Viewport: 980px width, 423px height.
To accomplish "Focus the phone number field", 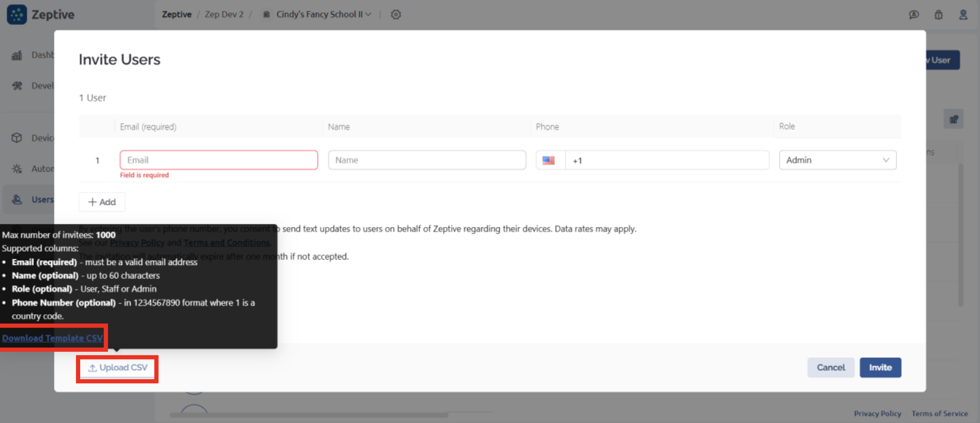I will tap(667, 160).
